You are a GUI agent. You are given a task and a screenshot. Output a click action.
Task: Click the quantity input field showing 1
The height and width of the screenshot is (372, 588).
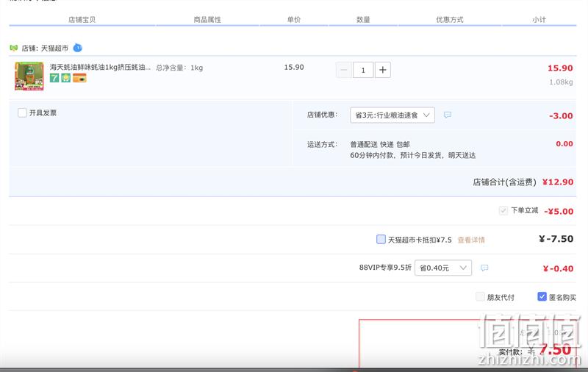[363, 70]
